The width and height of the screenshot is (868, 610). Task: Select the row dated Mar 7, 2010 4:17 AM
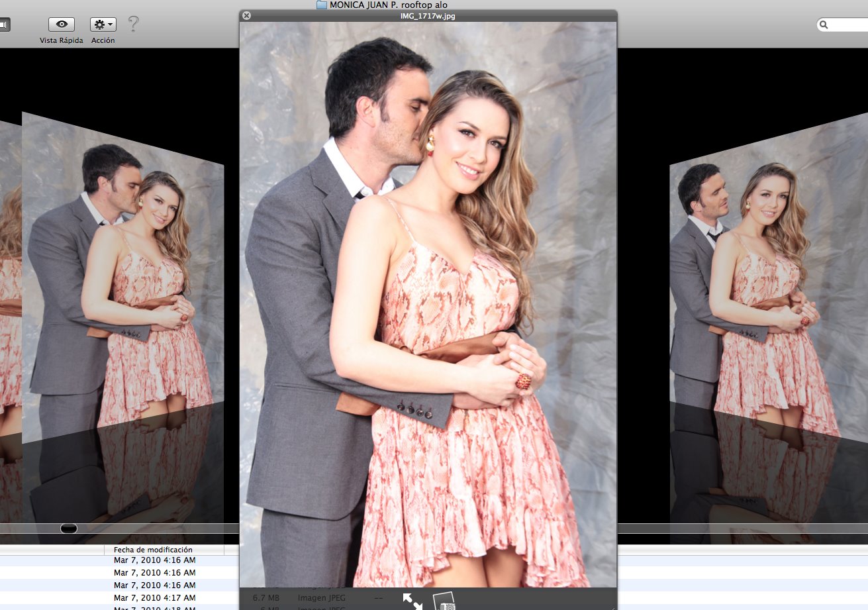pyautogui.click(x=119, y=597)
